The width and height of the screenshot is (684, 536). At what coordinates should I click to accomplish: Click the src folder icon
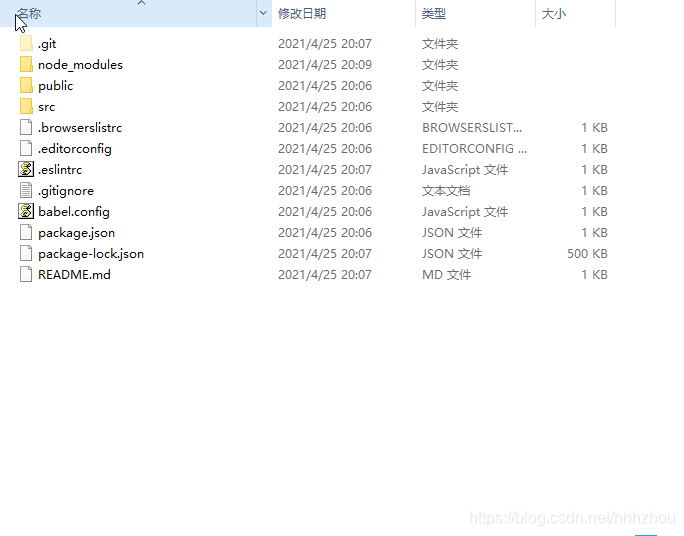26,106
